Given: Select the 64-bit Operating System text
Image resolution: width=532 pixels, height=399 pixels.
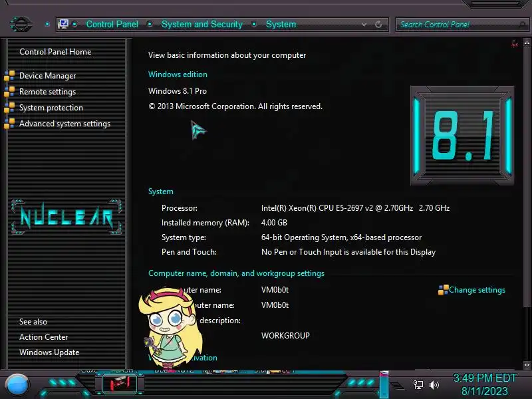Looking at the screenshot, I should [x=341, y=237].
